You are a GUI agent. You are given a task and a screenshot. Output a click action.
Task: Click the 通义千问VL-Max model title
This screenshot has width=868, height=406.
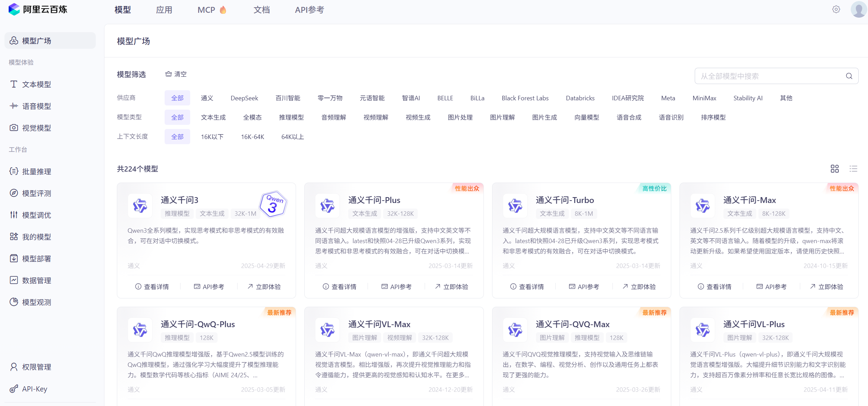[x=379, y=324]
